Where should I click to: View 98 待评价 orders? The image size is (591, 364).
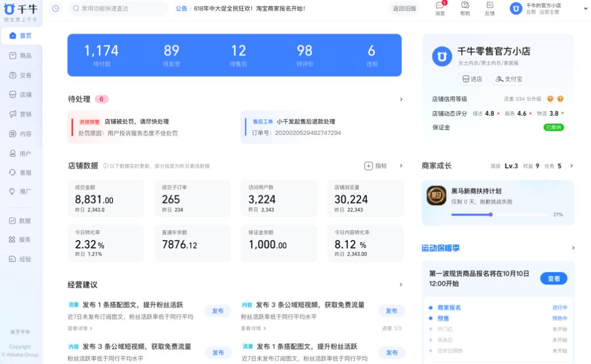pos(305,55)
